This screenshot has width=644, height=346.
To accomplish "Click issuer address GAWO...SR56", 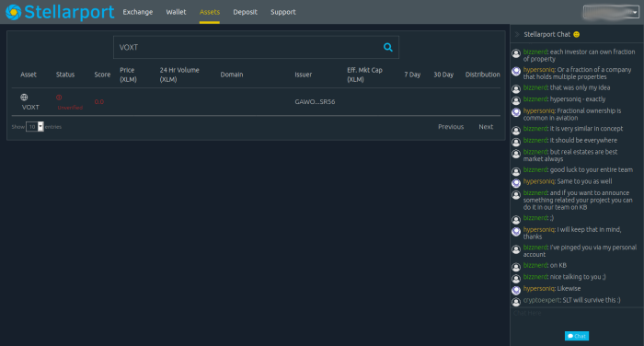I will (315, 102).
